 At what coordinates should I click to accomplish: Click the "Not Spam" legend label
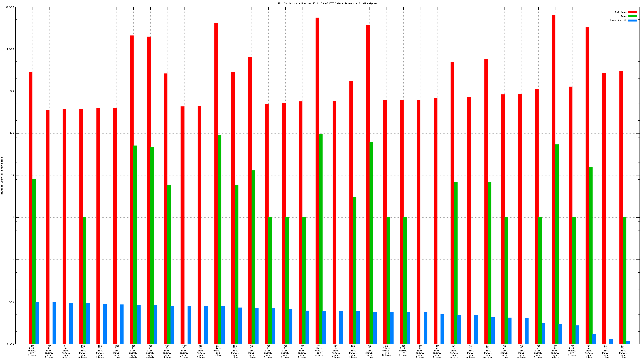point(621,12)
